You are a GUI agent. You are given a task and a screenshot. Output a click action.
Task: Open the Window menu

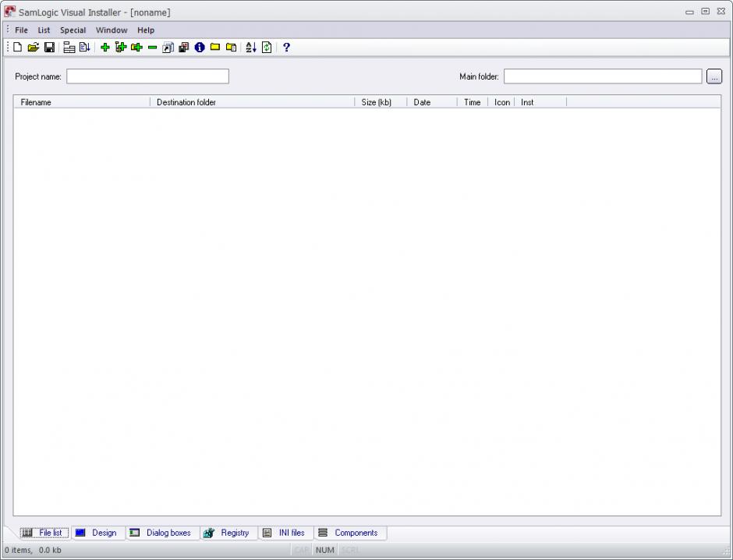(112, 30)
